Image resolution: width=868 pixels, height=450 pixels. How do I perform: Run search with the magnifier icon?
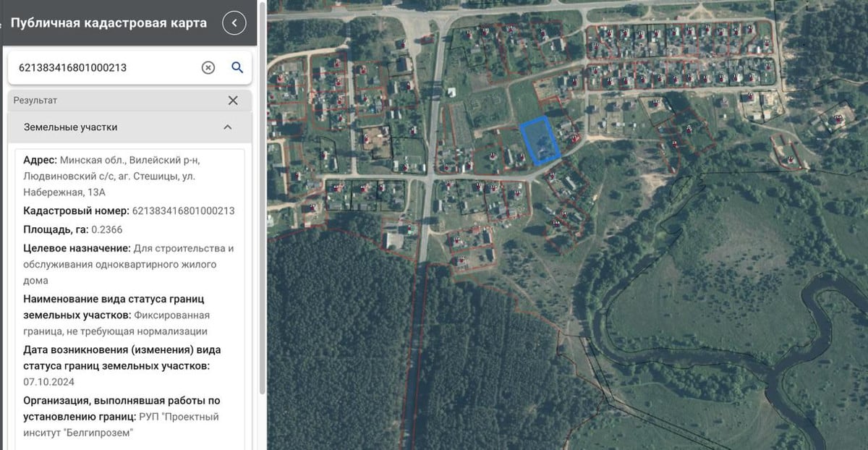(237, 67)
